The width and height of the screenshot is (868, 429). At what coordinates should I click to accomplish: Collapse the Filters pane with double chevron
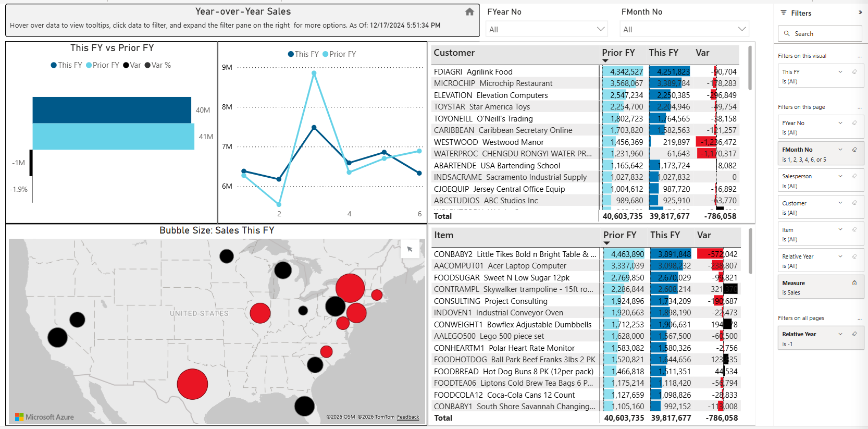(x=860, y=13)
